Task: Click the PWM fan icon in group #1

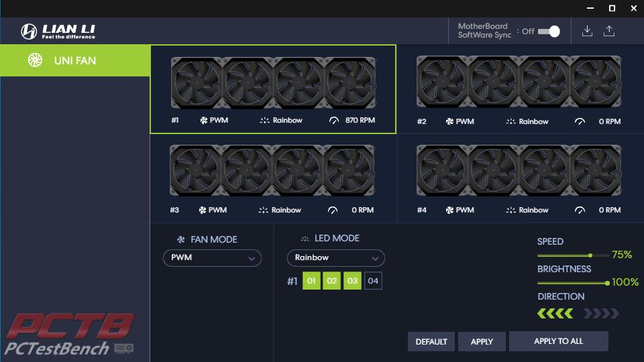Action: click(204, 120)
